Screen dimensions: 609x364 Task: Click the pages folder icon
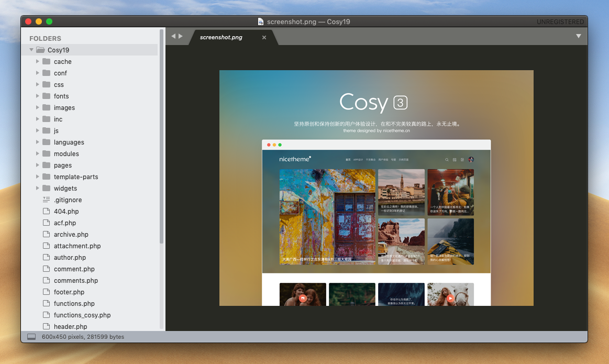pos(47,165)
